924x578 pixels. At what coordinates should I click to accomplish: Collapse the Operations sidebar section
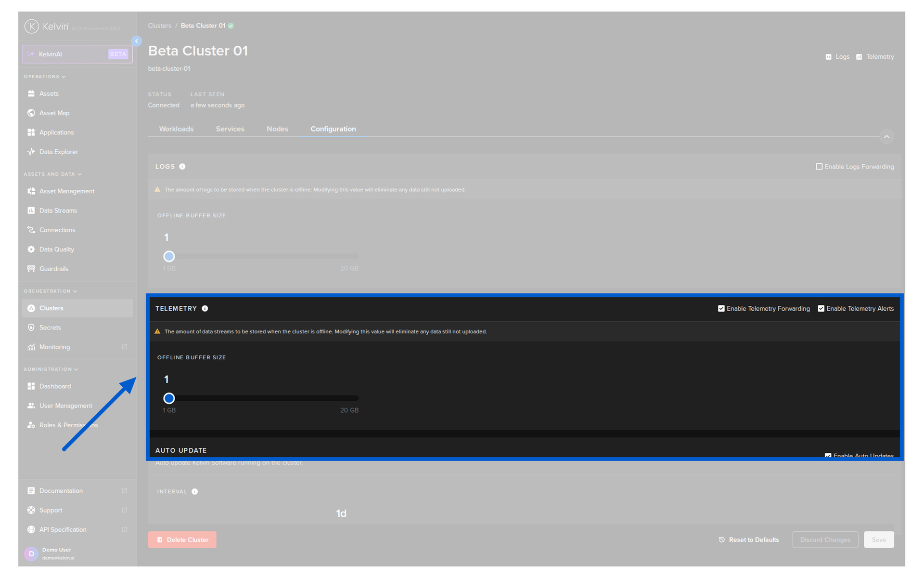44,77
